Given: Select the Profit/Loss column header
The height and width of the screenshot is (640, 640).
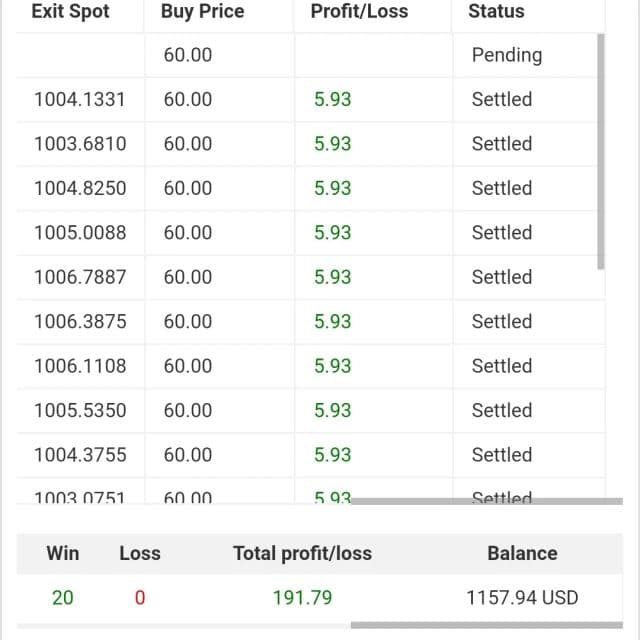Looking at the screenshot, I should 359,11.
